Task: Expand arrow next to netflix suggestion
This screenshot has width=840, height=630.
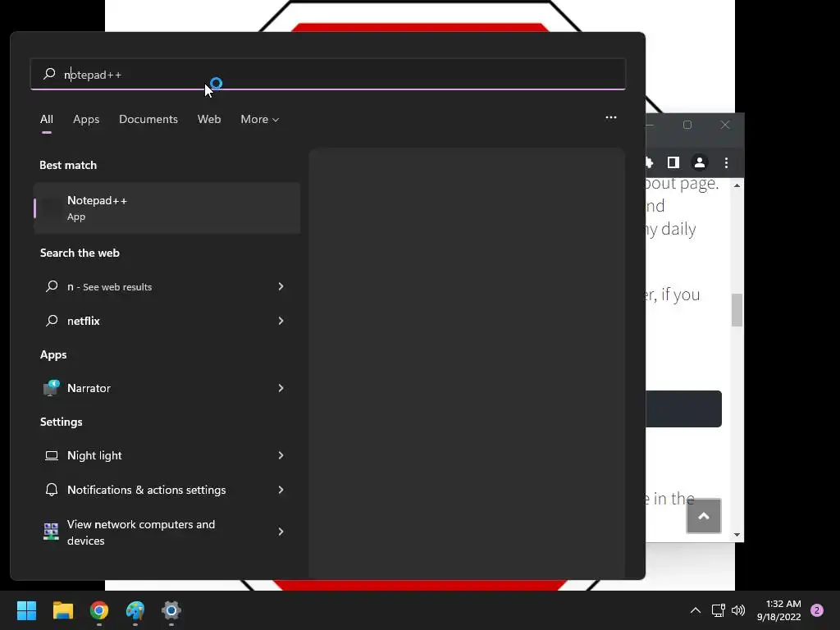Action: click(281, 321)
